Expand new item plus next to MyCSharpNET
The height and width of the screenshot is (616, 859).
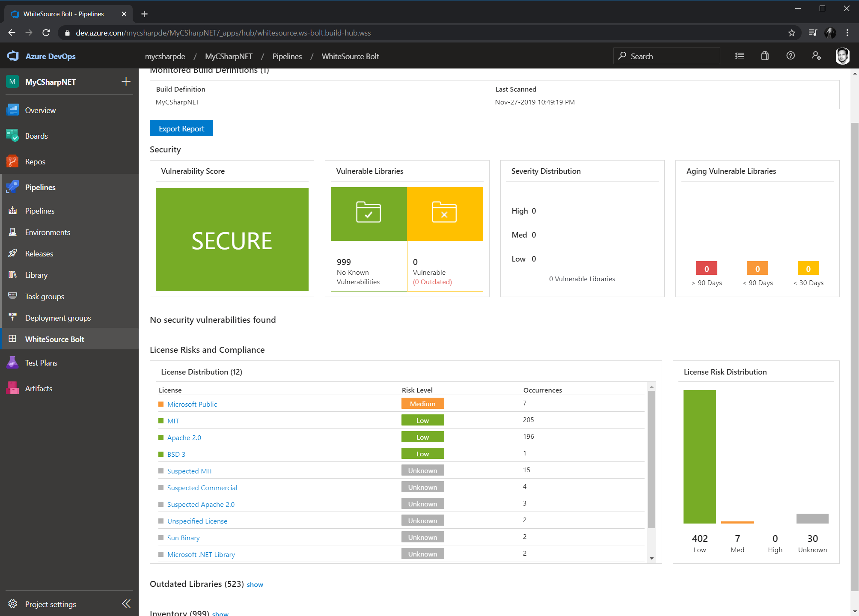(126, 82)
